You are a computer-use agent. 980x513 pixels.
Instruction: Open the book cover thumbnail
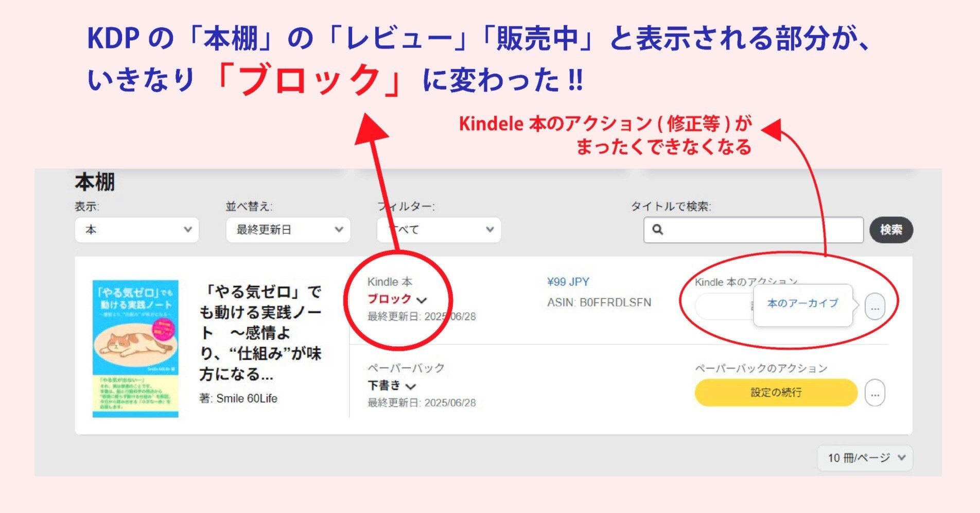[135, 349]
